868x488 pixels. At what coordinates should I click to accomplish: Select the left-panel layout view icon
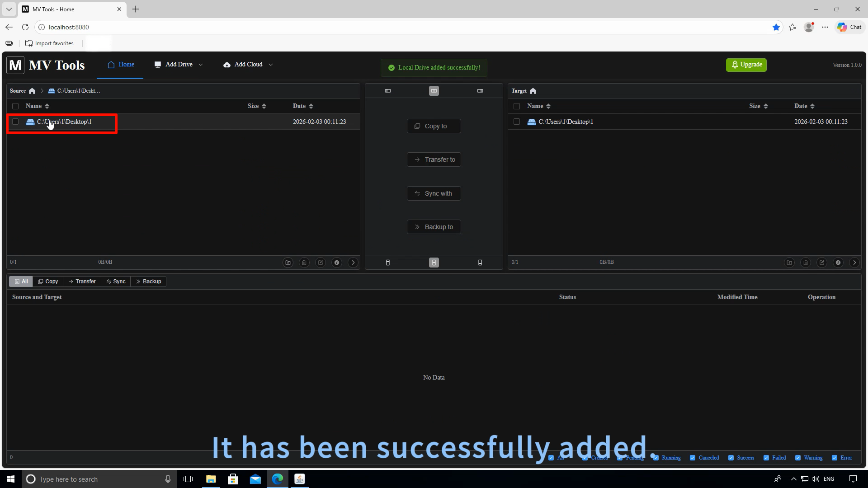388,90
